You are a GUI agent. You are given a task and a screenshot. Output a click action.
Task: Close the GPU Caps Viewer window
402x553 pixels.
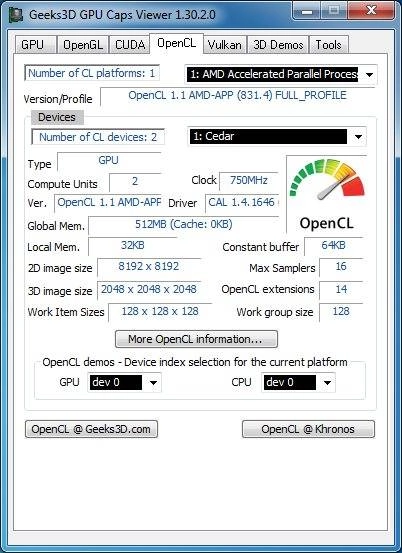click(x=371, y=11)
